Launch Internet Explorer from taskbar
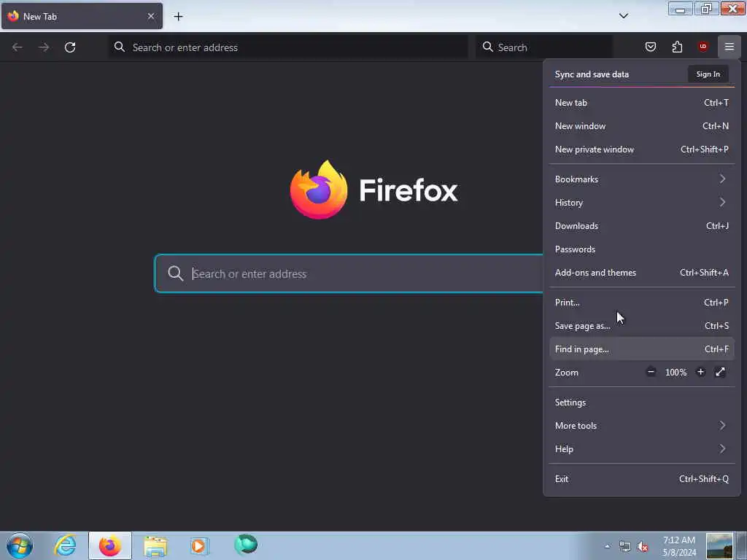The image size is (747, 560). click(x=65, y=545)
